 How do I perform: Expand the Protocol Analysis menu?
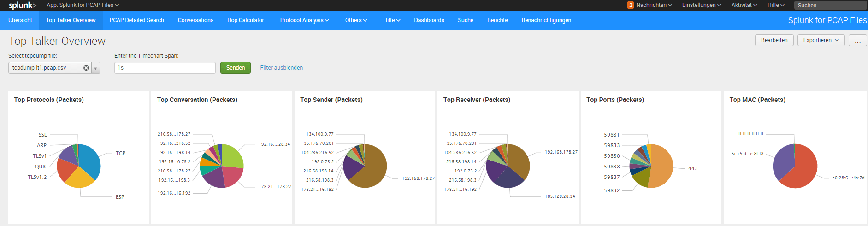304,20
